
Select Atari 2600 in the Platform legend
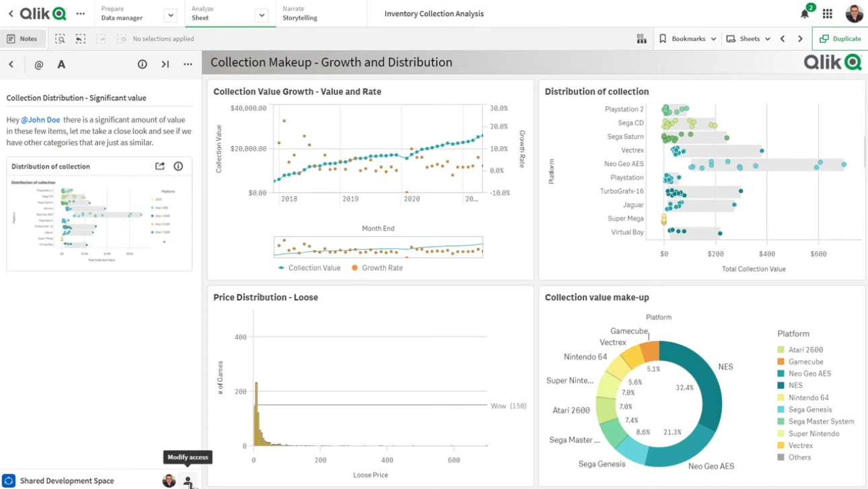coord(800,350)
